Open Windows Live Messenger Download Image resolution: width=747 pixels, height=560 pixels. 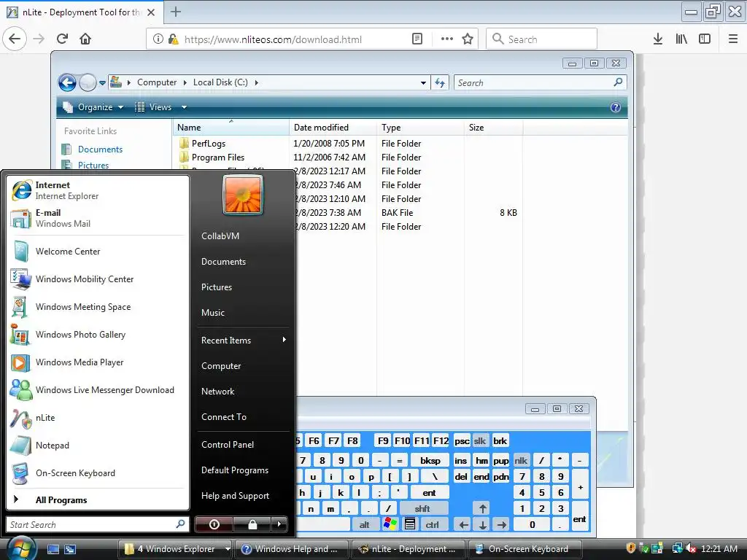98,389
